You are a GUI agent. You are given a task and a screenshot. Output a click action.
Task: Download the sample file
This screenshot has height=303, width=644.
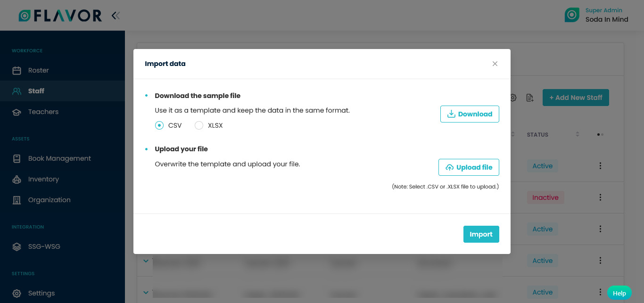coord(470,114)
